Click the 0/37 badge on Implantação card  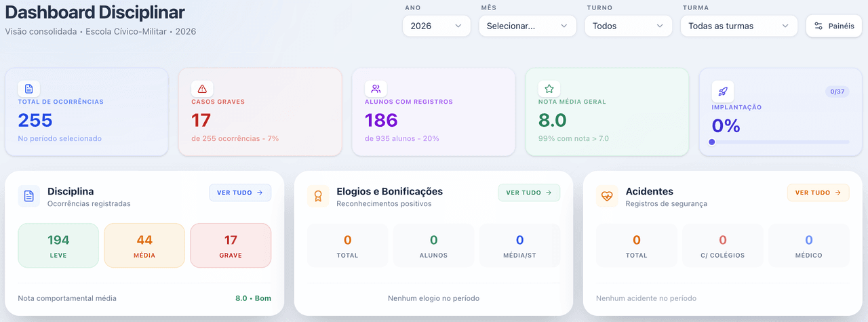(837, 92)
